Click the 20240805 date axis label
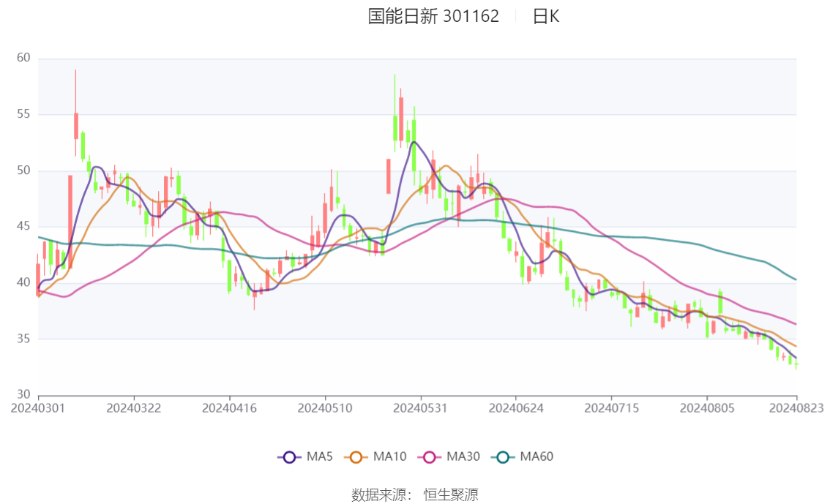This screenshot has height=504, width=830. [706, 408]
